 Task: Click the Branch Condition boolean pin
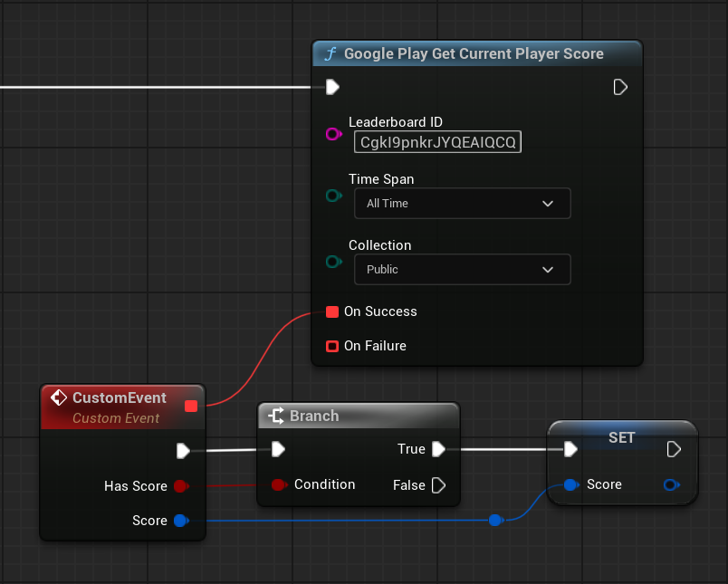point(279,485)
